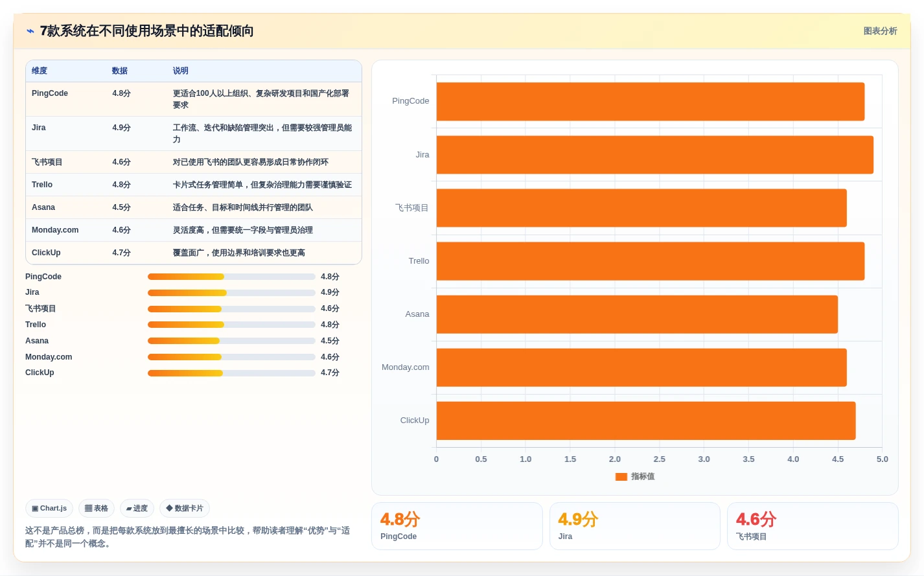The height and width of the screenshot is (576, 924).
Task: Click description 灵活度高，但需要统一字段与管理员治理
Action: point(242,230)
